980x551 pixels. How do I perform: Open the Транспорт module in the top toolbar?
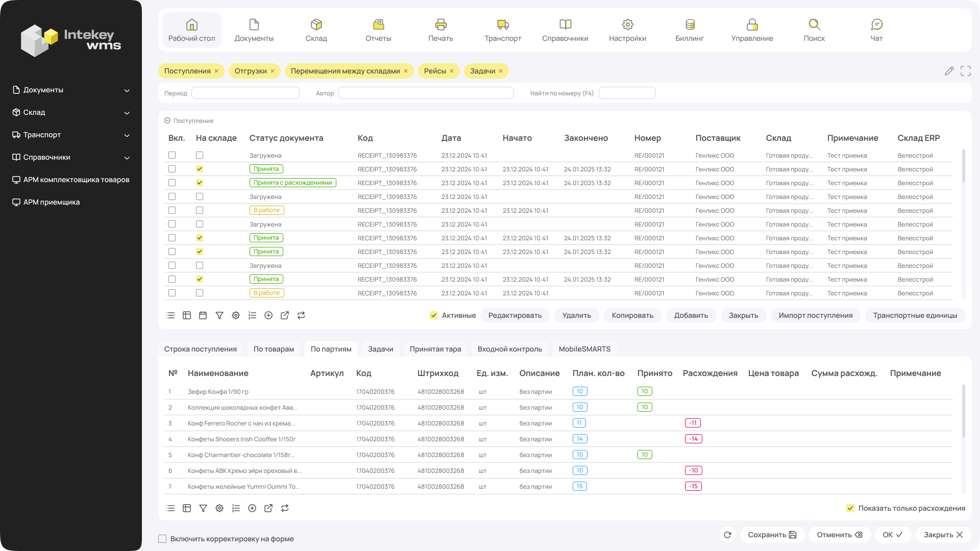pyautogui.click(x=502, y=30)
